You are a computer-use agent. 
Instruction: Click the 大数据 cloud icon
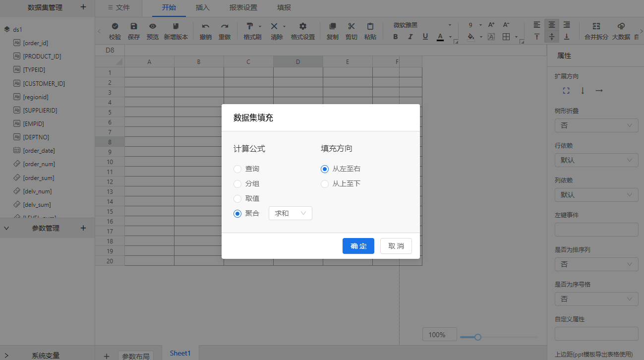point(621,26)
